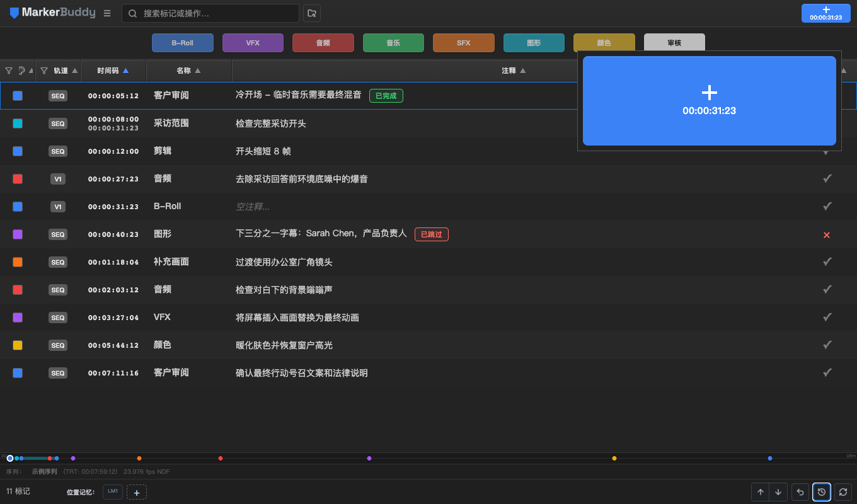This screenshot has width=857, height=504.
Task: Click note 冷开场 – 临时音乐需要最终混音
Action: tap(299, 96)
